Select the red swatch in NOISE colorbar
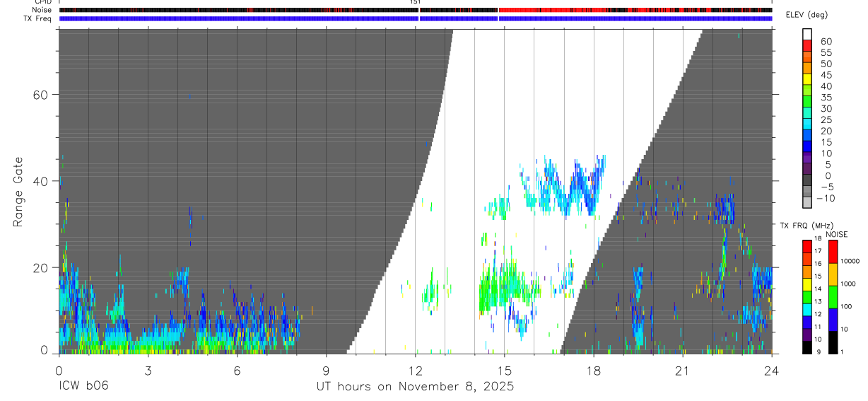868x401 pixels. click(x=833, y=252)
